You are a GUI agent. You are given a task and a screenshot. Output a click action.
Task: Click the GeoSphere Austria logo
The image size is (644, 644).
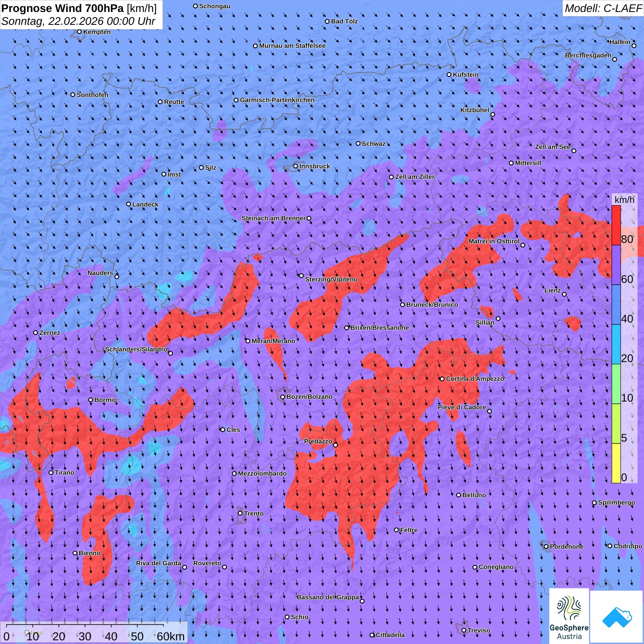569,616
